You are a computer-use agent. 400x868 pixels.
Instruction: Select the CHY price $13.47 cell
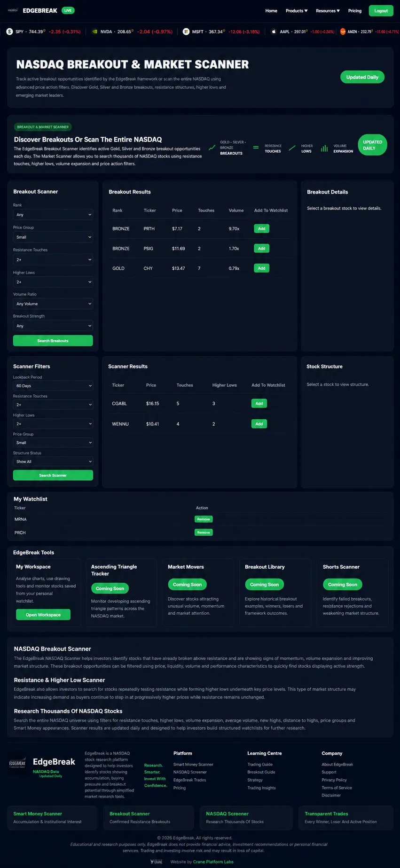click(x=179, y=268)
